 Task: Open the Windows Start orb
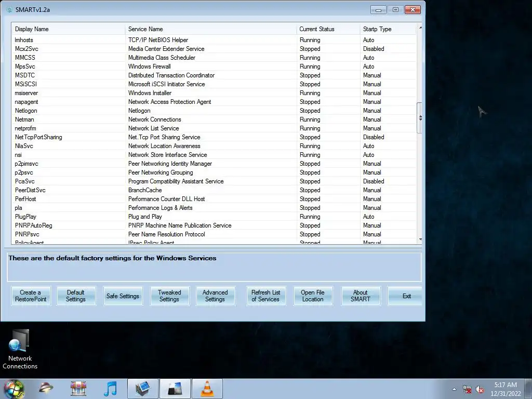[14, 389]
